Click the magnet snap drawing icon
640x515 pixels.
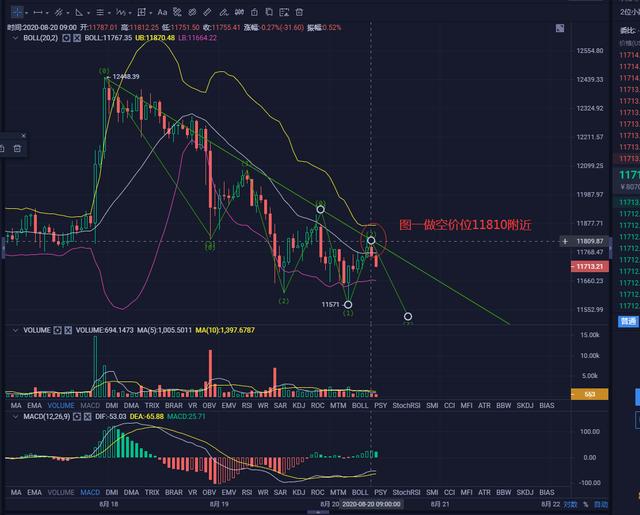pyautogui.click(x=177, y=12)
